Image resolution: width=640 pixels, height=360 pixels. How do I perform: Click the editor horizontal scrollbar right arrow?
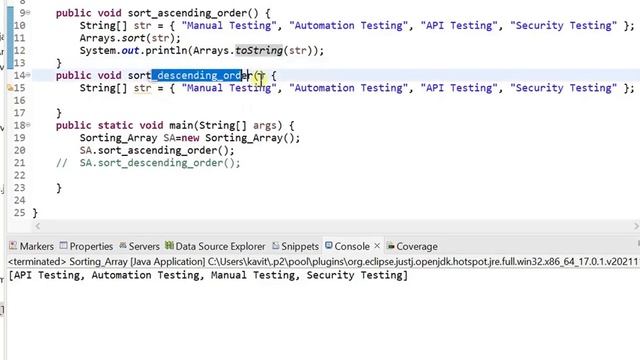636,226
